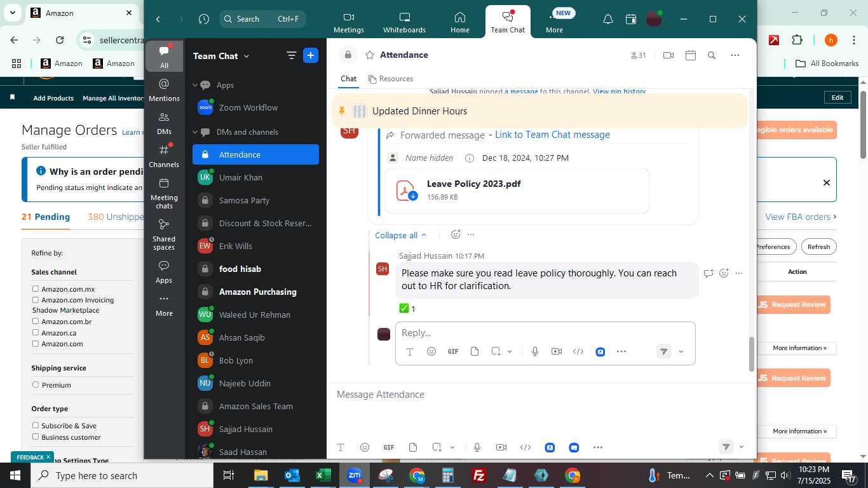The height and width of the screenshot is (488, 868).
Task: Follow the Link to Team Chat message
Action: [x=552, y=135]
